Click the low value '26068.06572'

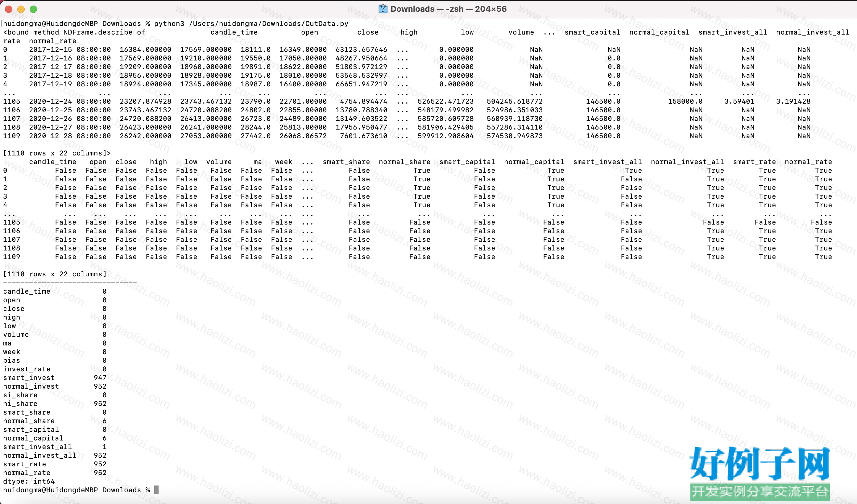303,136
